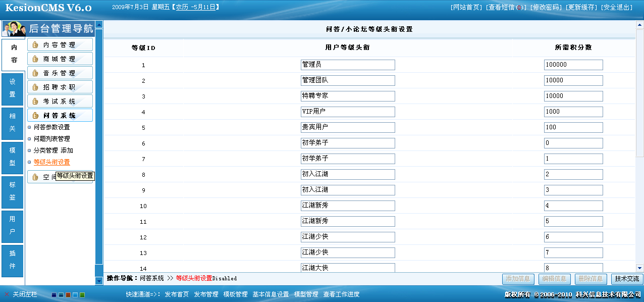Click the 招聘求职 folder icon
The width and height of the screenshot is (644, 302).
[x=35, y=87]
